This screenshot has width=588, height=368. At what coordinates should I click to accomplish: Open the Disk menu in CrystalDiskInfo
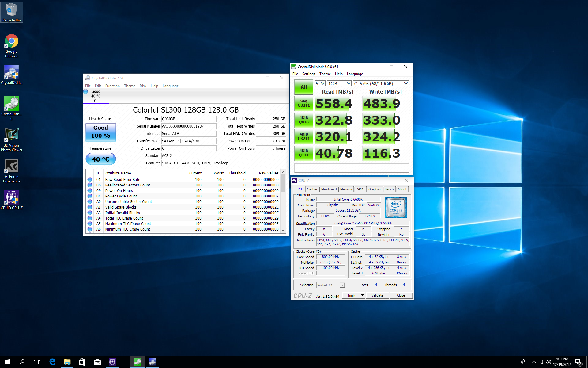(143, 86)
